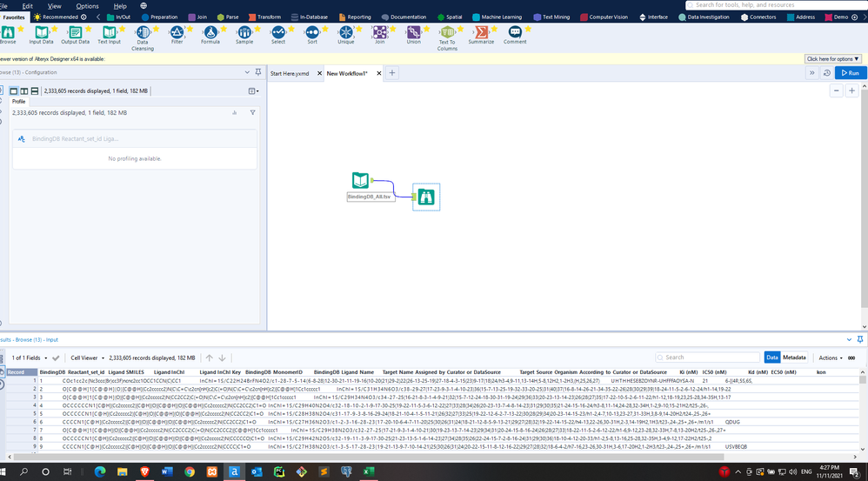Click the global tool search box
Image resolution: width=868 pixels, height=481 pixels.
(775, 5)
